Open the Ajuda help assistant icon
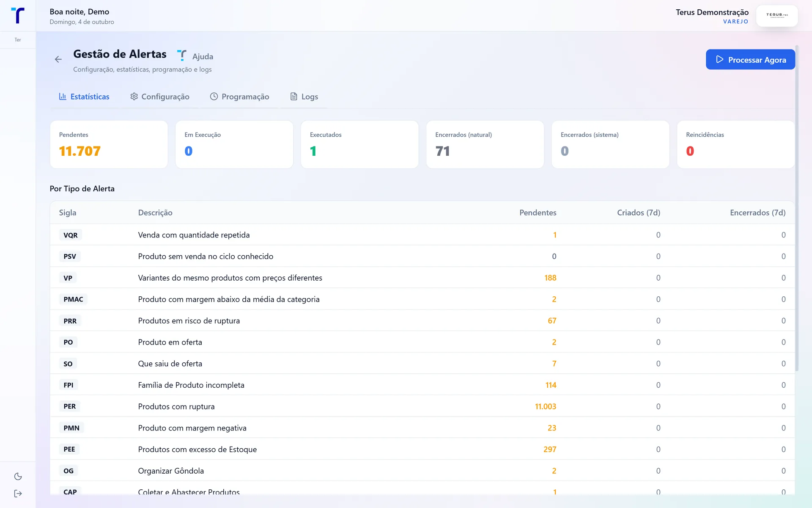812x508 pixels. pos(182,55)
